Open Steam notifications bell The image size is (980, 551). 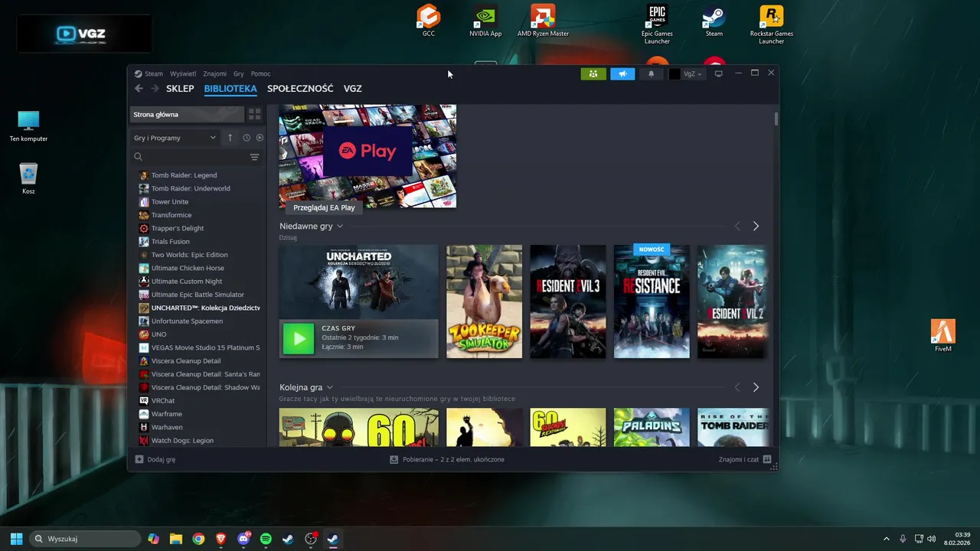pos(652,74)
